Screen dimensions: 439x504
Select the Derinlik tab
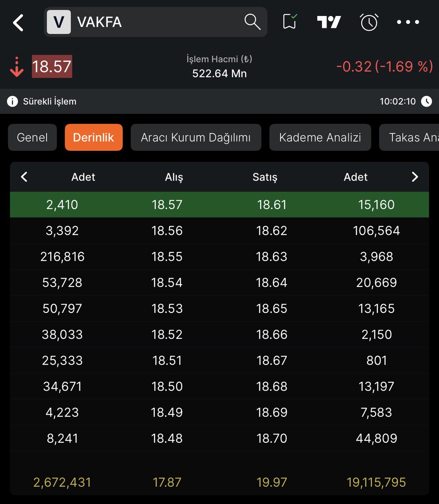click(x=94, y=137)
